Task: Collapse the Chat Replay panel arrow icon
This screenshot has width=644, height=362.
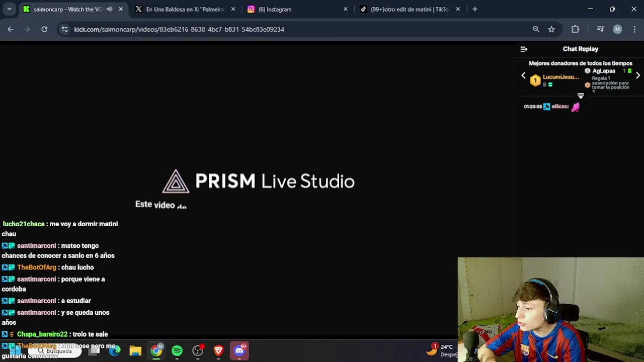Action: coord(524,49)
